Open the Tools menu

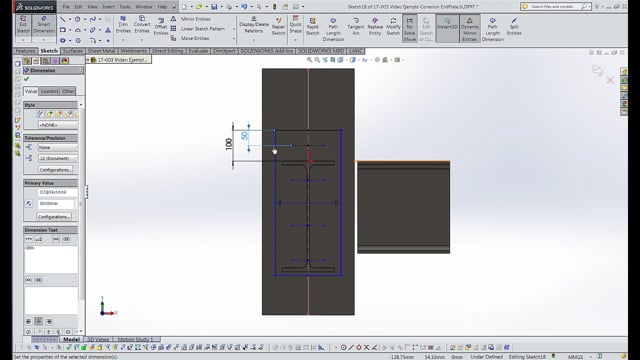[125, 7]
